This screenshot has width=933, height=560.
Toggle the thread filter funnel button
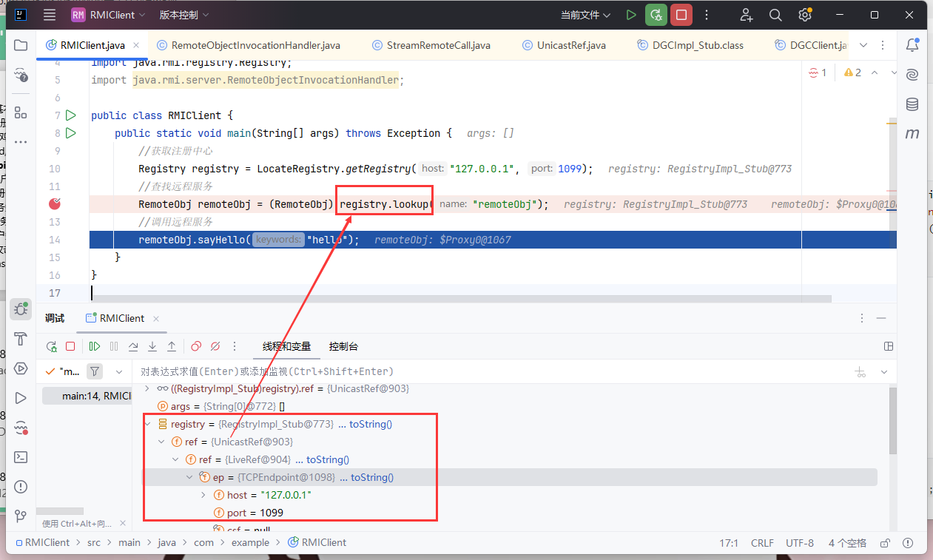tap(95, 371)
